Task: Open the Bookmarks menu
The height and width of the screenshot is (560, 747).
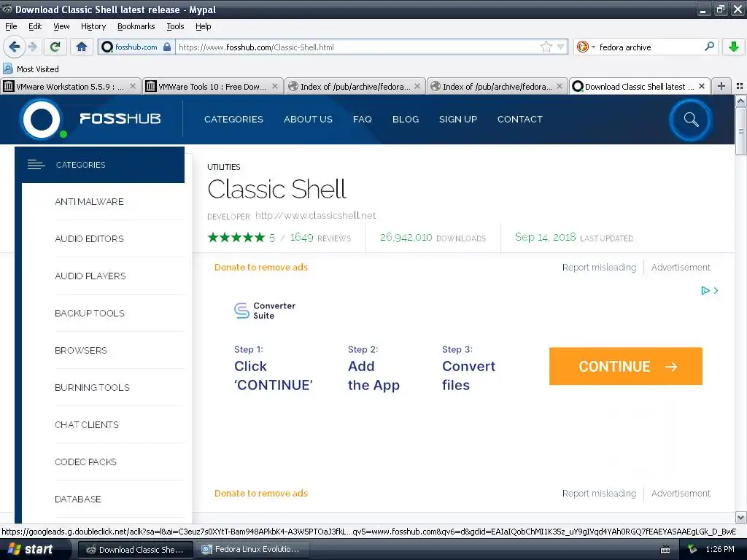Action: tap(136, 26)
